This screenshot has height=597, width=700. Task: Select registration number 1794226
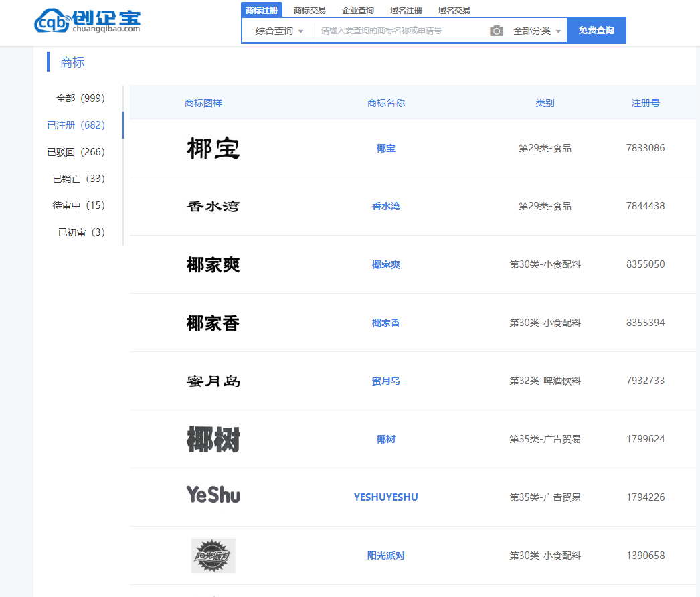click(x=646, y=497)
